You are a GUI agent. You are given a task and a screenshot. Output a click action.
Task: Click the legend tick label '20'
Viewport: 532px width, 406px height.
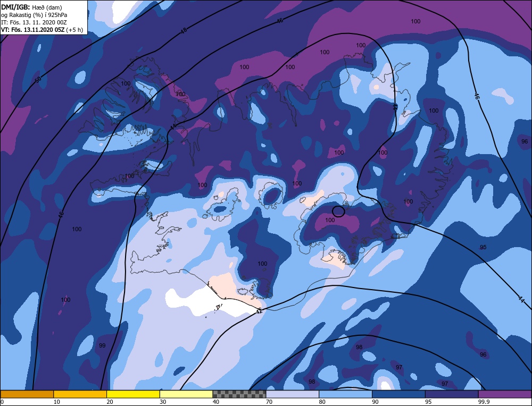click(x=110, y=402)
